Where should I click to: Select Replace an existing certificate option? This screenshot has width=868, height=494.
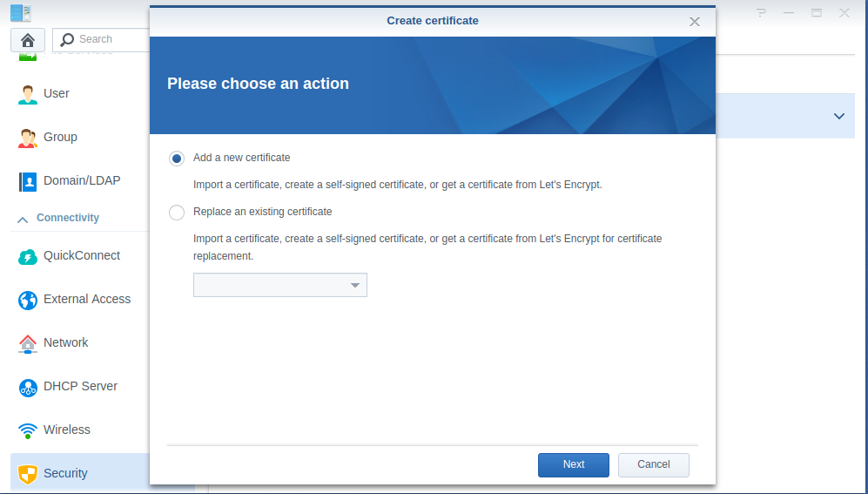click(177, 213)
